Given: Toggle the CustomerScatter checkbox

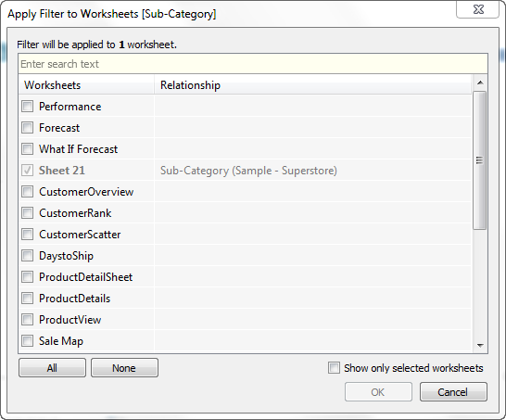Looking at the screenshot, I should pyautogui.click(x=28, y=234).
